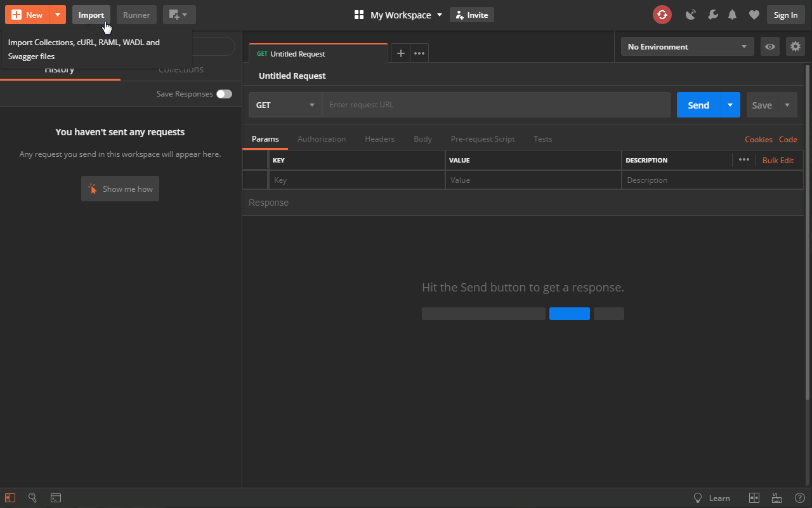Click the Enter request URL field
The image size is (812, 508).
pyautogui.click(x=496, y=105)
